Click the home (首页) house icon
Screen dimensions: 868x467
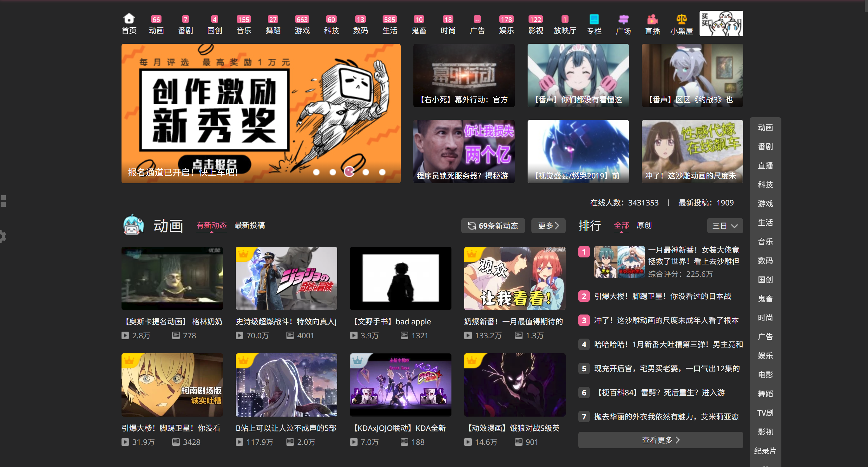click(x=129, y=18)
